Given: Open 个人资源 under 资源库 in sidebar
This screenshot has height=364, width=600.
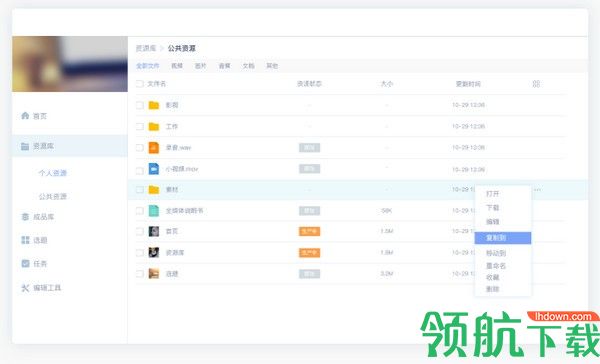Looking at the screenshot, I should [53, 173].
